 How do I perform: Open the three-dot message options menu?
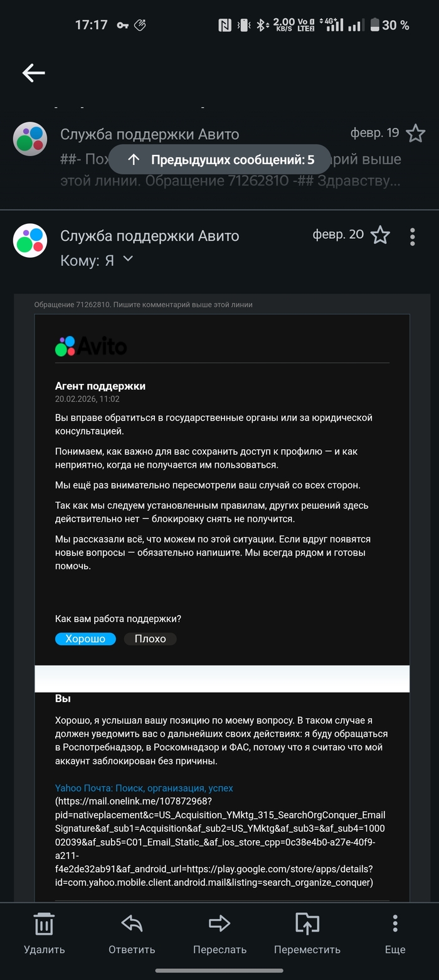(412, 236)
